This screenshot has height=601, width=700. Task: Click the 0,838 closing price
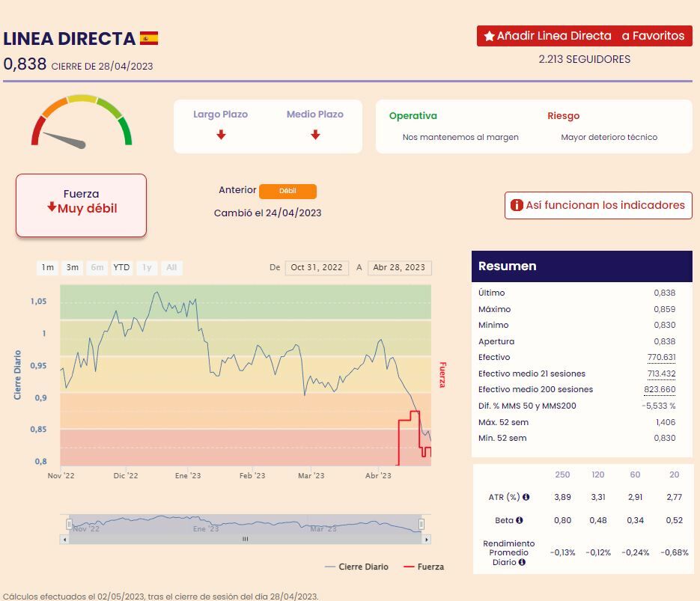25,64
